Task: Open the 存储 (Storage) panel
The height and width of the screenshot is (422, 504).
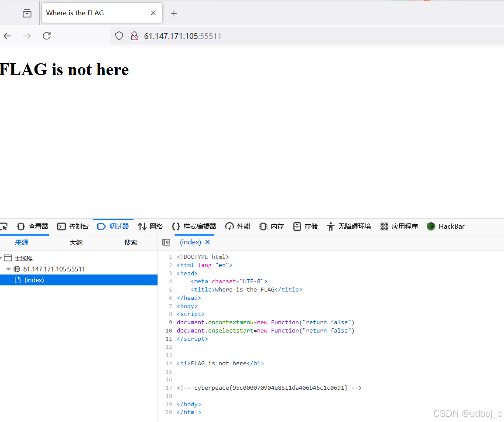Action: 305,226
